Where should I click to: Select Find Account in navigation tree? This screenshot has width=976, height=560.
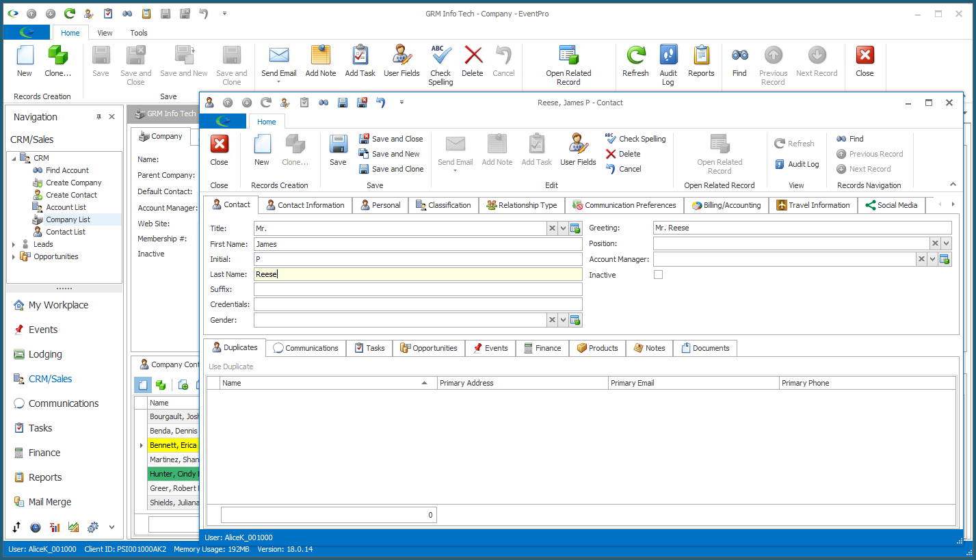(x=67, y=170)
